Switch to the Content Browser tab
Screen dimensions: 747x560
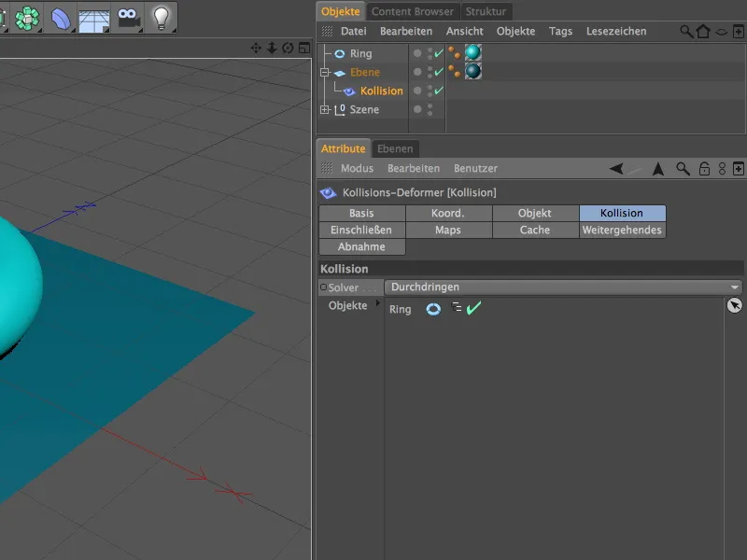(412, 12)
